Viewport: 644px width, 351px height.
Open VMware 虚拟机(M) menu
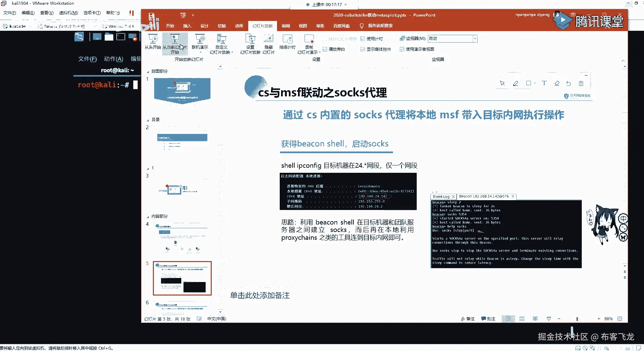coord(68,13)
